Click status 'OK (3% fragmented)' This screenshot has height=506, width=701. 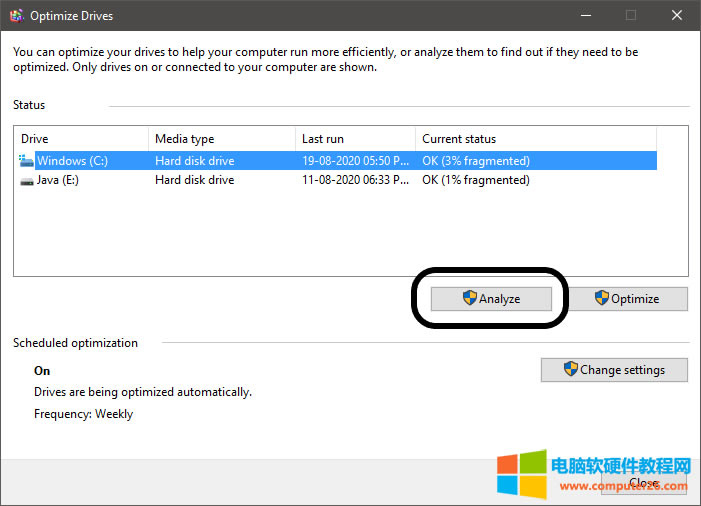click(x=476, y=161)
